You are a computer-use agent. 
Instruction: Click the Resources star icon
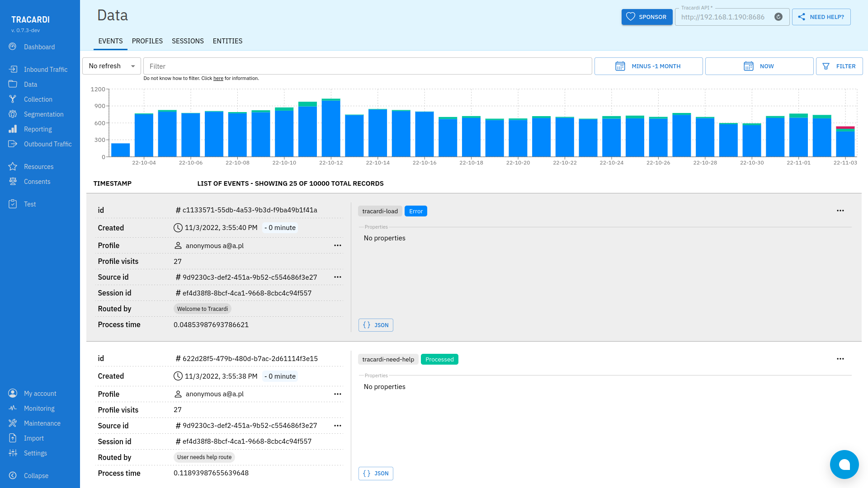click(x=13, y=166)
